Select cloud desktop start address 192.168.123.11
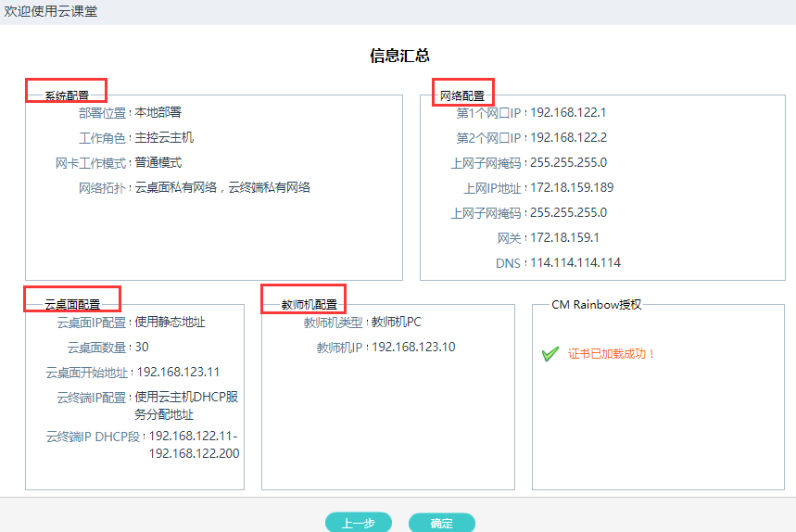 pos(178,373)
